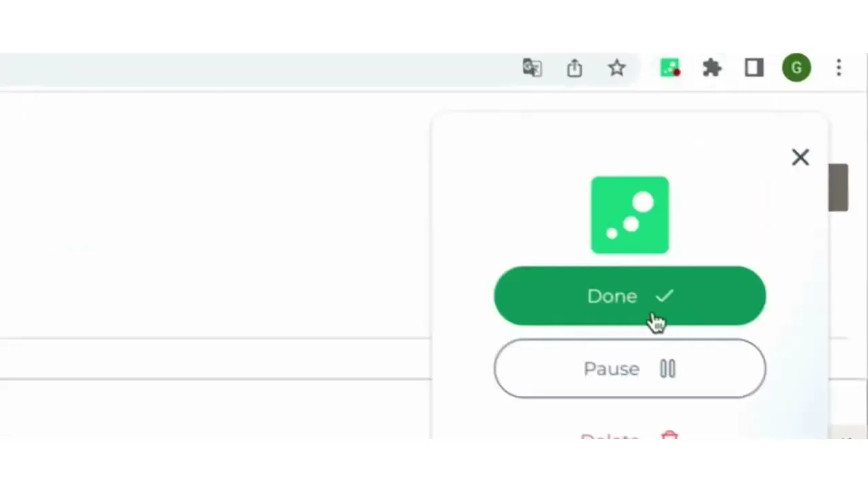The height and width of the screenshot is (488, 868).
Task: Bookmark this tab with the star icon
Action: click(x=616, y=68)
